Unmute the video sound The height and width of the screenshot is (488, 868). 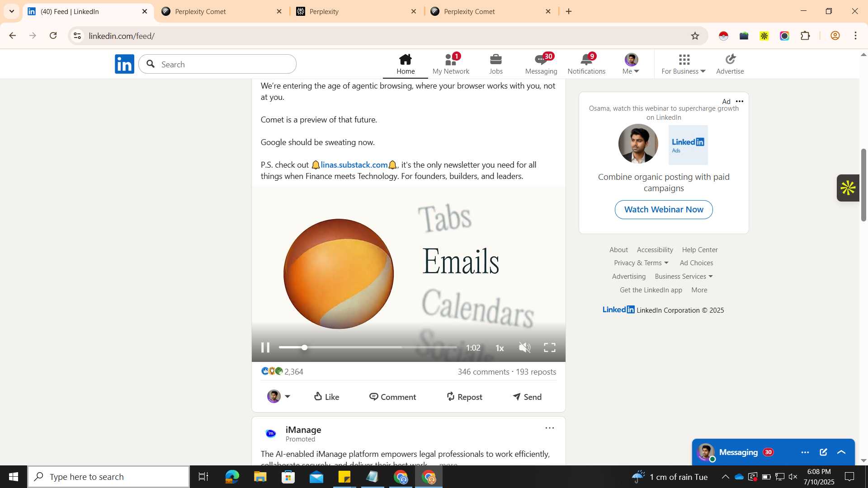pos(524,347)
